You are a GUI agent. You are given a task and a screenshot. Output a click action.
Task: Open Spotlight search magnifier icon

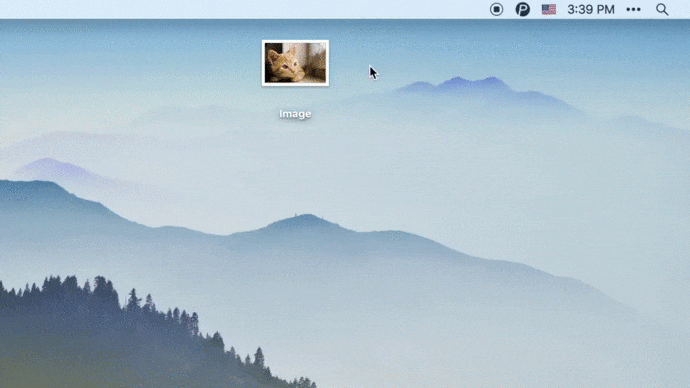pos(662,9)
